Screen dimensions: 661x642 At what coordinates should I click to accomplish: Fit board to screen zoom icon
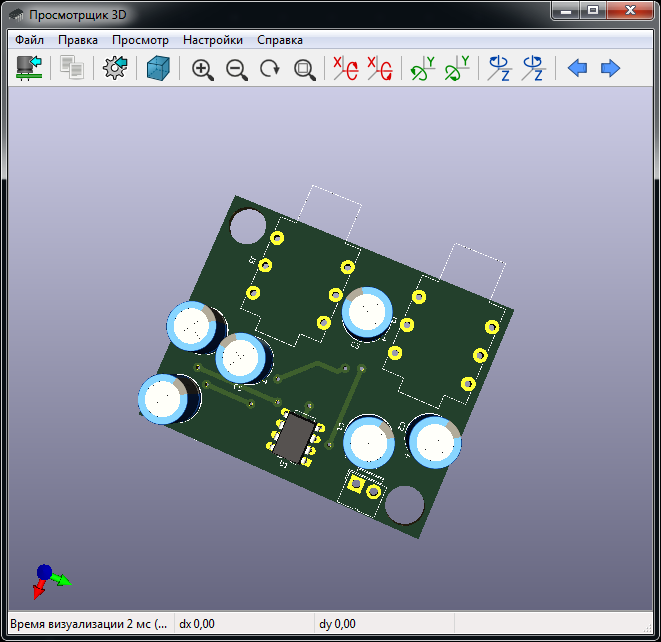point(304,69)
